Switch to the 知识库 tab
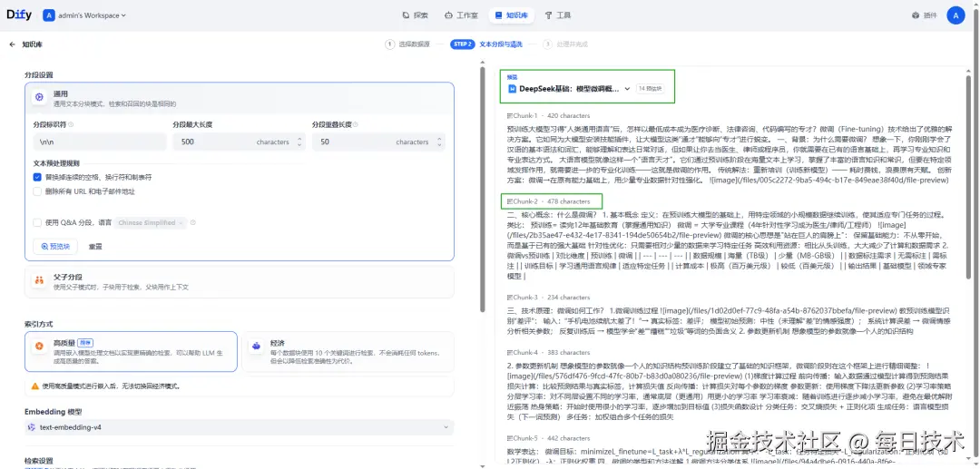This screenshot has height=469, width=980. point(511,15)
